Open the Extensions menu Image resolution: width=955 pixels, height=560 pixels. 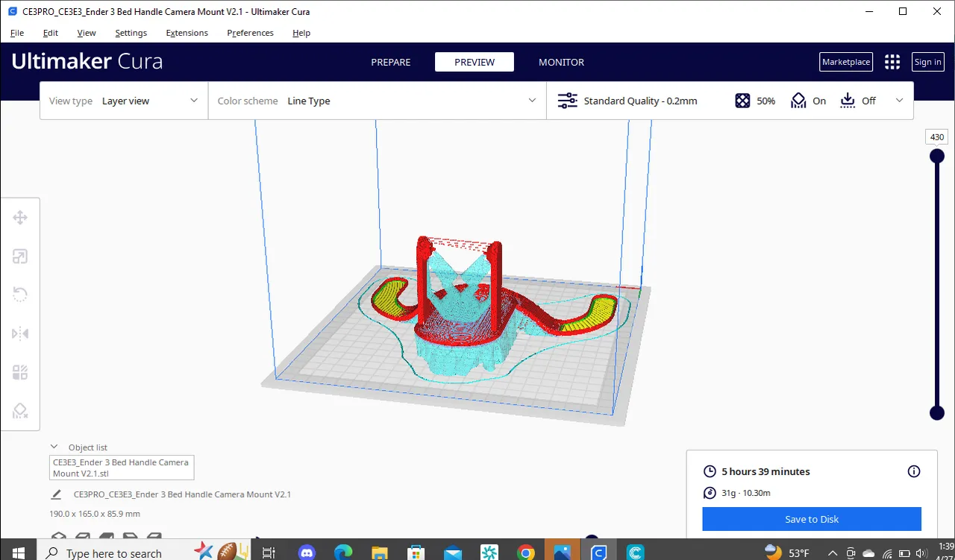coord(187,33)
